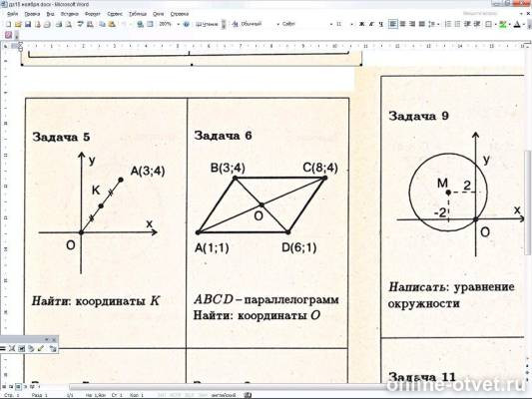Open the Сервис menu
Viewport: 532px width, 399px height.
[115, 14]
